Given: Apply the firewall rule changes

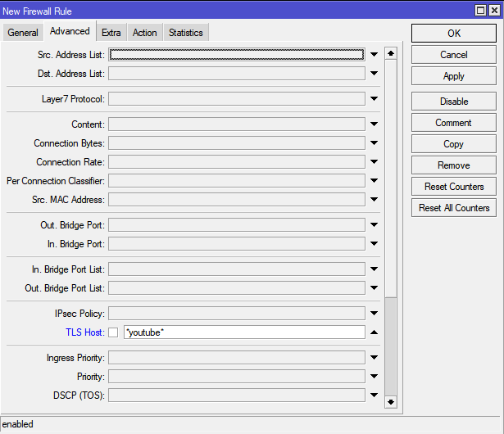Looking at the screenshot, I should coord(454,76).
